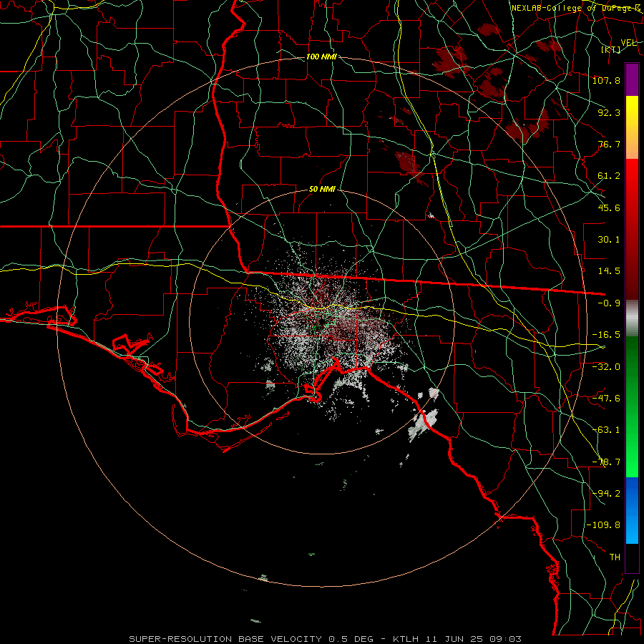Select the 107.8 value on the velocity scale
Screen dimensions: 644x644
(607, 80)
